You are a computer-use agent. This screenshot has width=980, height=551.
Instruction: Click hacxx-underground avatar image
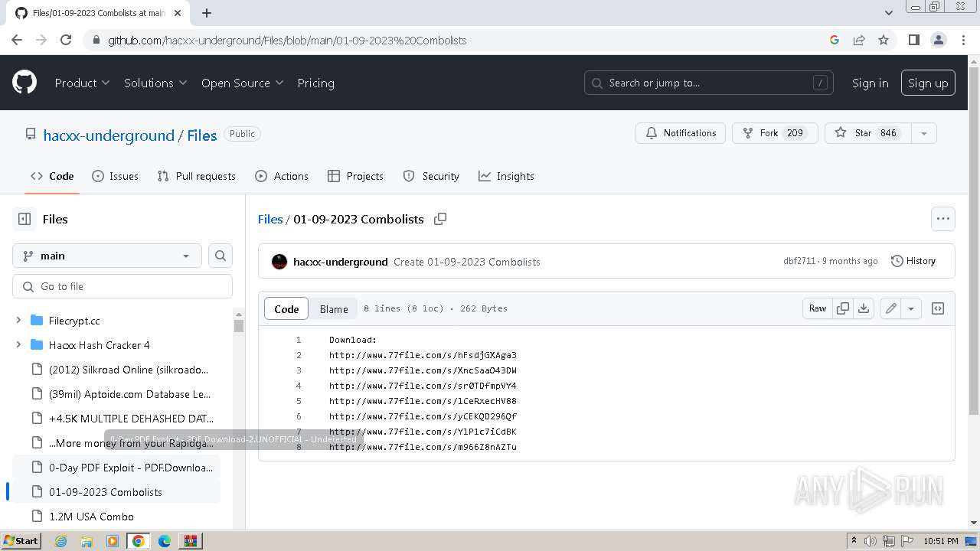click(x=279, y=262)
